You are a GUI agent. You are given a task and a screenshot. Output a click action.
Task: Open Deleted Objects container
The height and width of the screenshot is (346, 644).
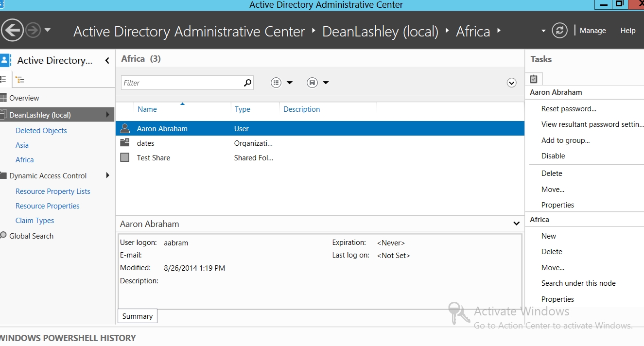41,131
